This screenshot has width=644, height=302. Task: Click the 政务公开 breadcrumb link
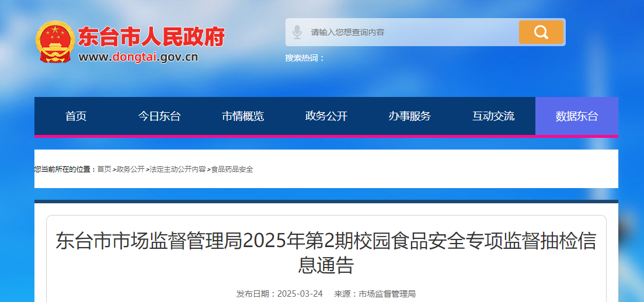click(131, 169)
